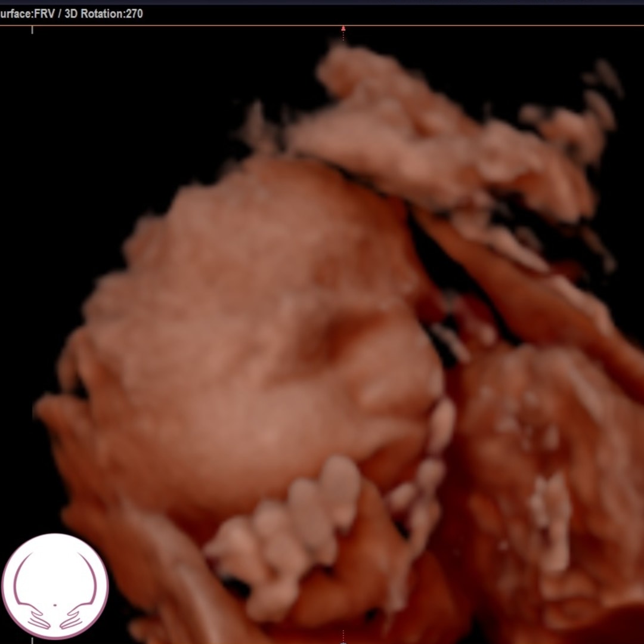Click the pregnant belly logo watermark
The height and width of the screenshot is (644, 644).
coord(55,586)
